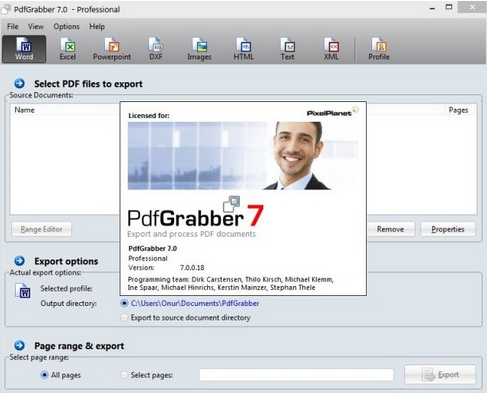487x393 pixels.
Task: Click the splash photo banner
Action: tap(243, 156)
